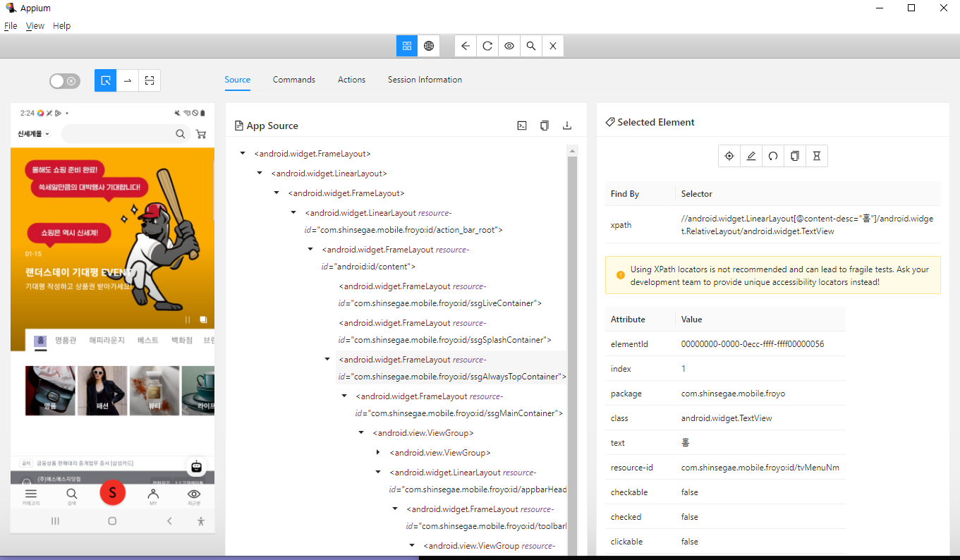Choose the Swipe By Coordinates tool
This screenshot has width=960, height=560.
tap(128, 80)
